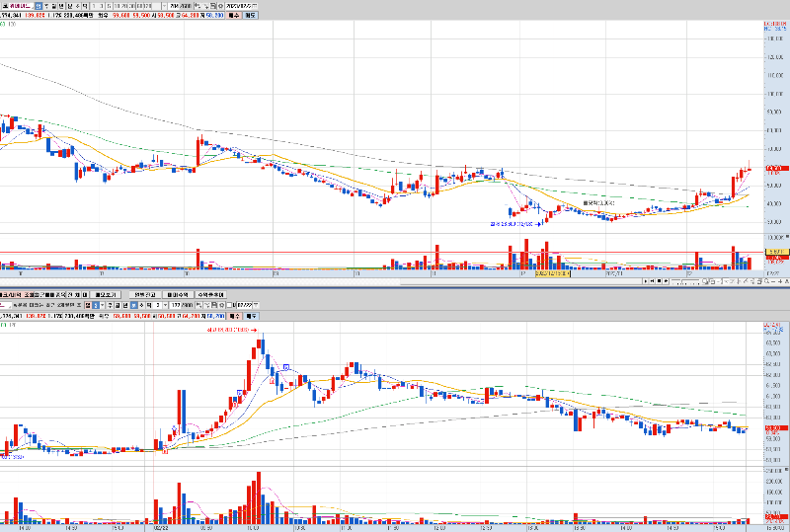
Task: Select the pink 일 period button in the bottom chart toolbar
Action: pyautogui.click(x=88, y=305)
